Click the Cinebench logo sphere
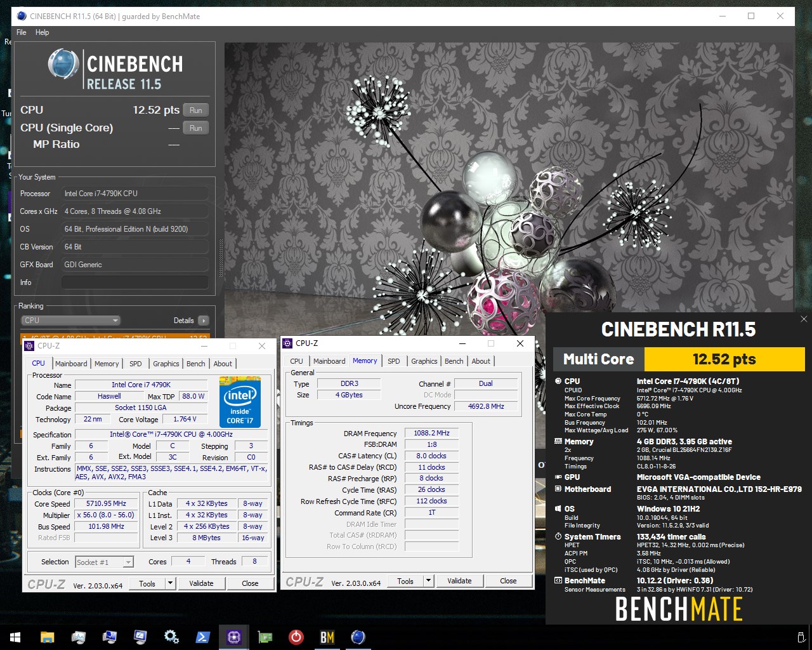The image size is (812, 650). [x=63, y=64]
